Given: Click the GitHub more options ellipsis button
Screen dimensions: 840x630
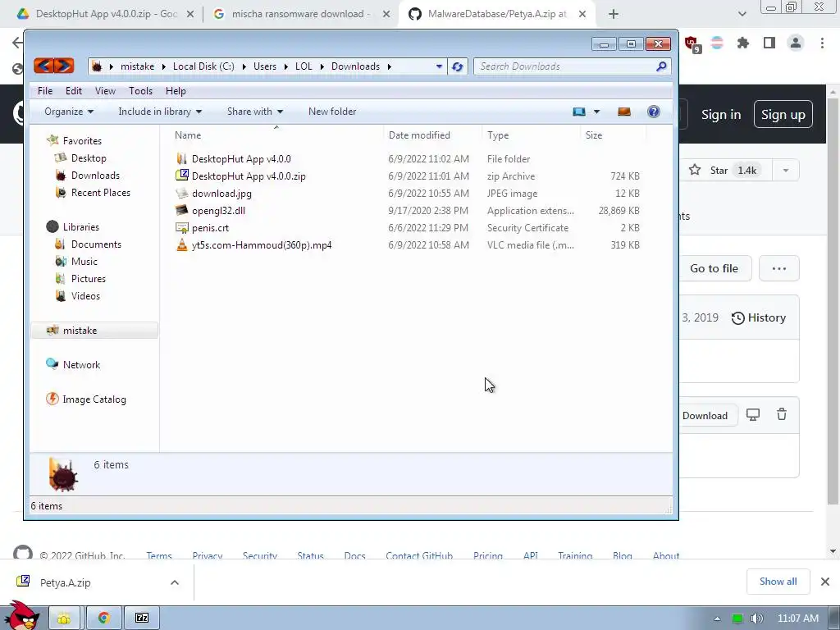Looking at the screenshot, I should tap(779, 268).
